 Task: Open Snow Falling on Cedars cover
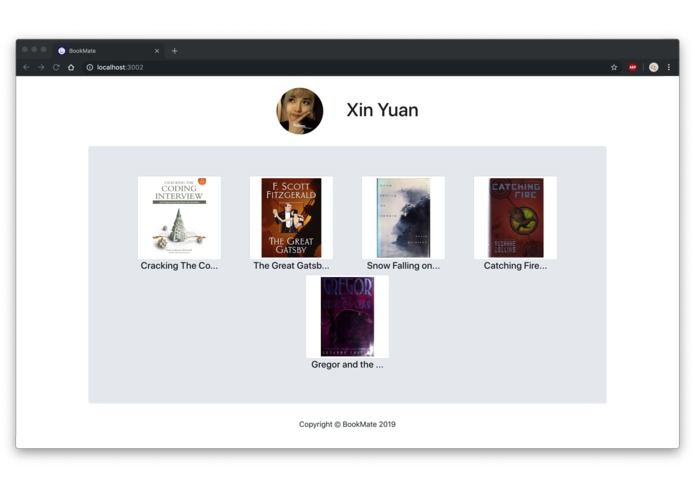point(403,218)
